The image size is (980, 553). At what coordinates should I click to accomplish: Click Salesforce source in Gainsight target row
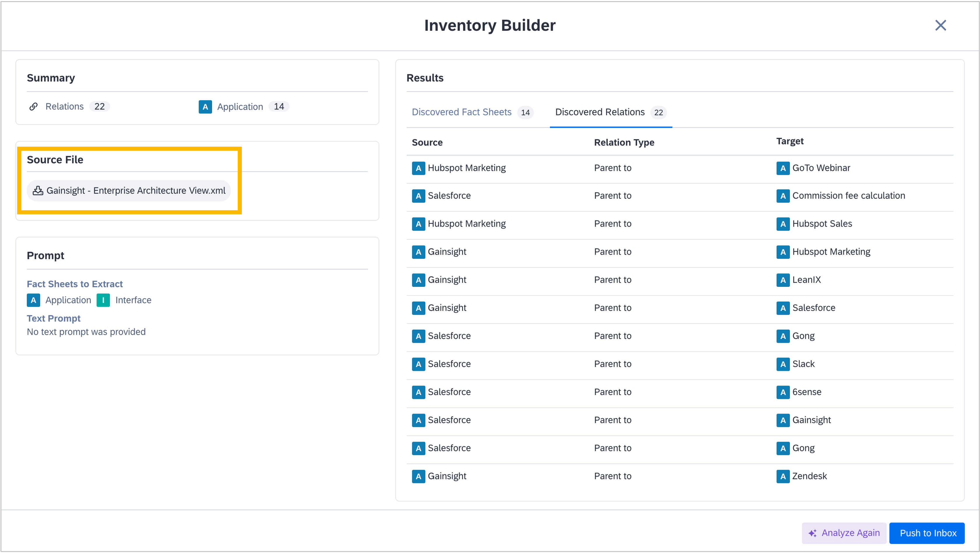coord(449,420)
